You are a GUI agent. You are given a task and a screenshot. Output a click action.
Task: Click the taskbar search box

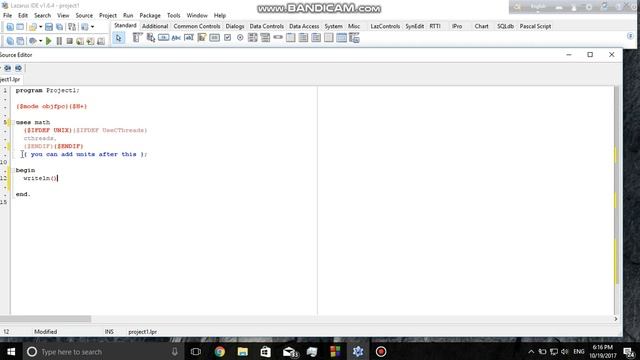[x=102, y=351]
